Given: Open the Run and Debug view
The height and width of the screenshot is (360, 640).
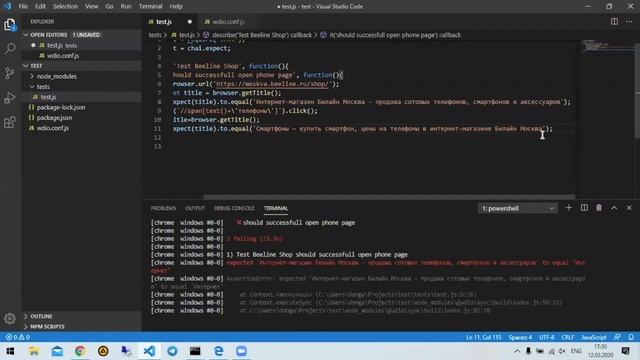Looking at the screenshot, I should [10, 98].
